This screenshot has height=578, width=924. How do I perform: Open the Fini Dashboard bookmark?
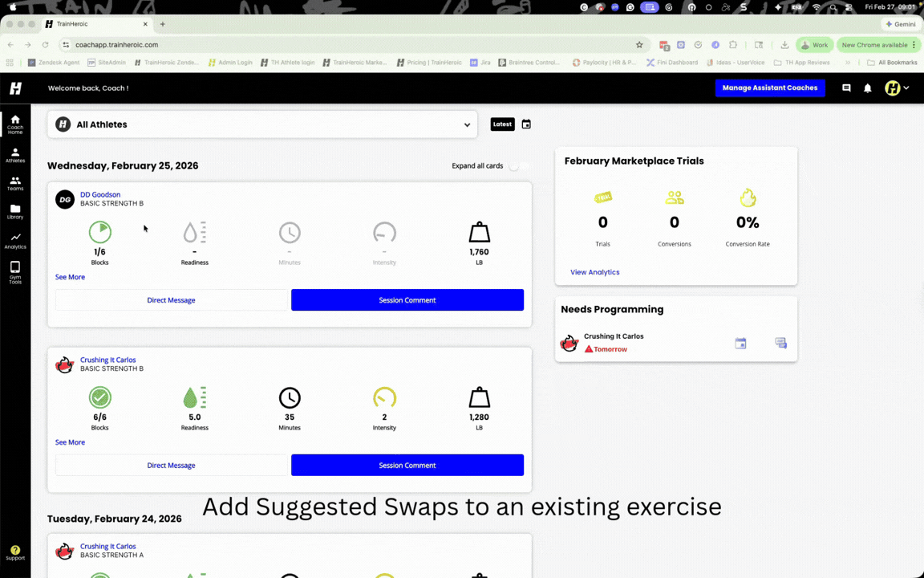[672, 63]
